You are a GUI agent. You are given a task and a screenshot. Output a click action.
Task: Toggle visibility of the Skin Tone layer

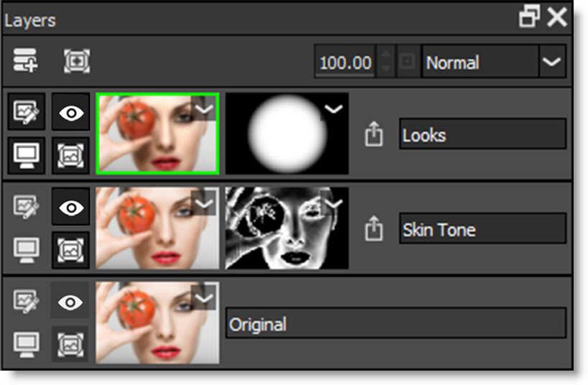[70, 206]
